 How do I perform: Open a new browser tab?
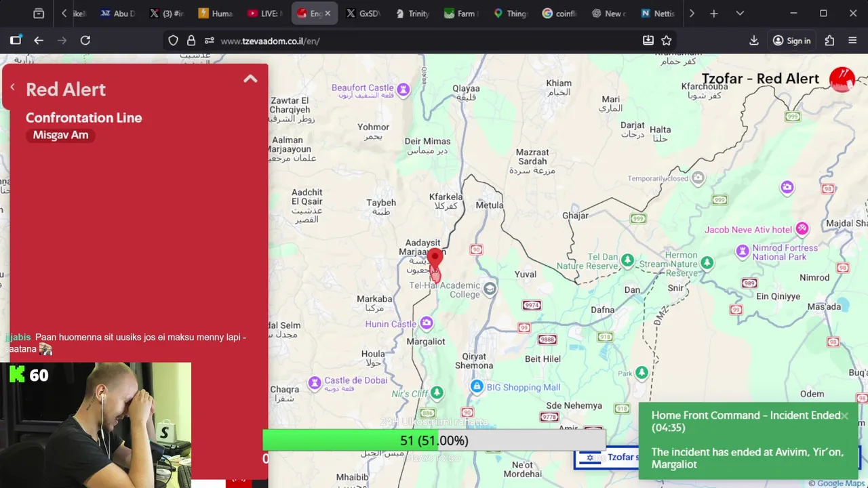[713, 14]
